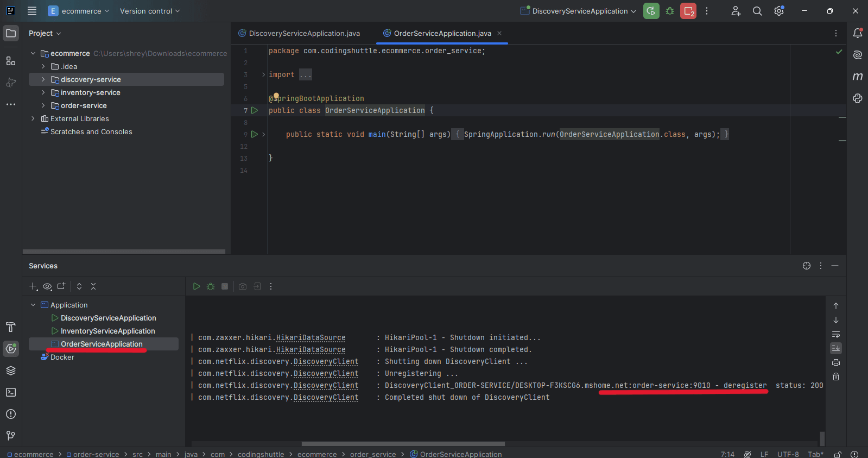Print the console output
868x458 pixels.
tap(836, 362)
